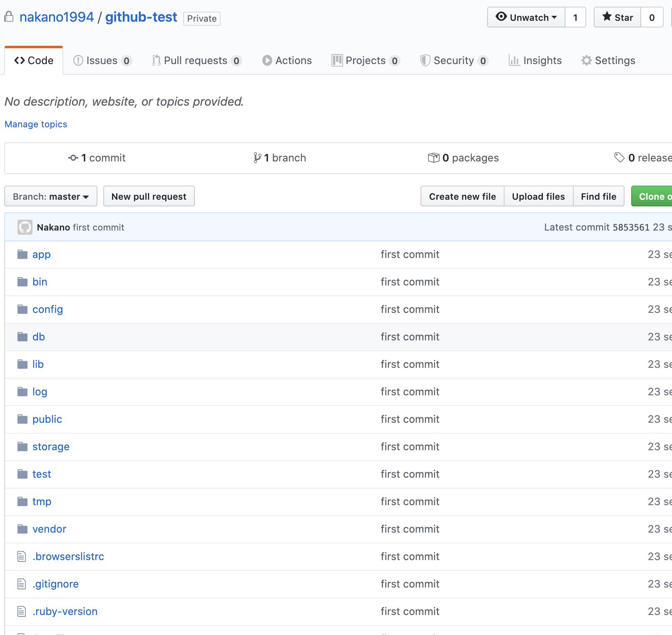Viewport: 672px width, 635px height.
Task: Click the shield icon on the Security tab
Action: (x=425, y=60)
